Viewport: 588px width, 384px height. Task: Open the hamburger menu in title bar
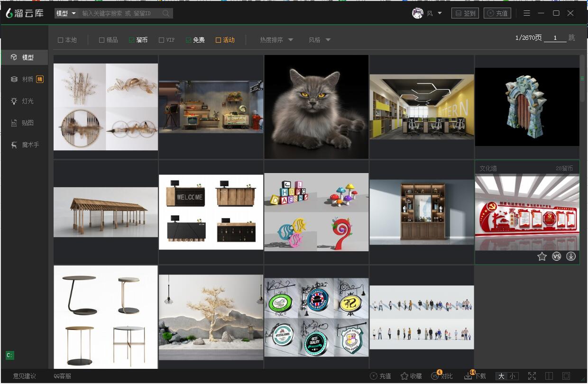(527, 13)
